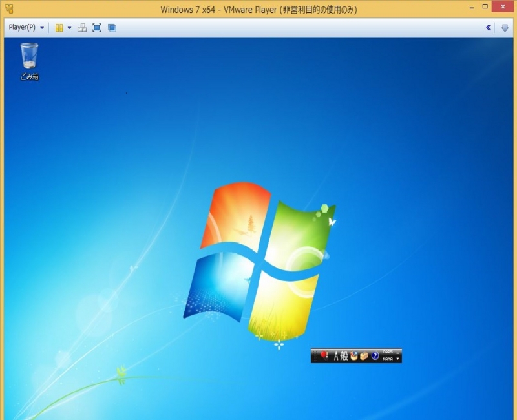Open the Player(P) menu
This screenshot has height=420, width=517.
26,27
